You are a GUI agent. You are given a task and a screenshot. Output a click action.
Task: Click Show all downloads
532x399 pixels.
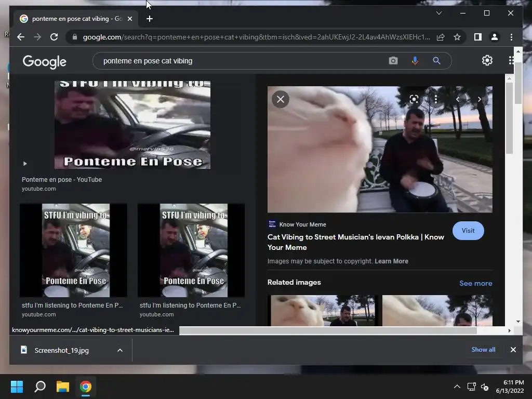pyautogui.click(x=483, y=350)
